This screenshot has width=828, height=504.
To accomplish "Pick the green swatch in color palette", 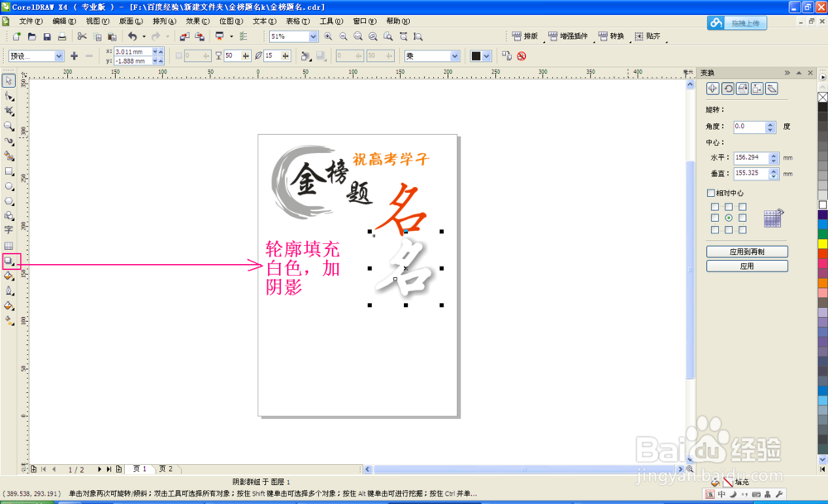I will pos(823,233).
